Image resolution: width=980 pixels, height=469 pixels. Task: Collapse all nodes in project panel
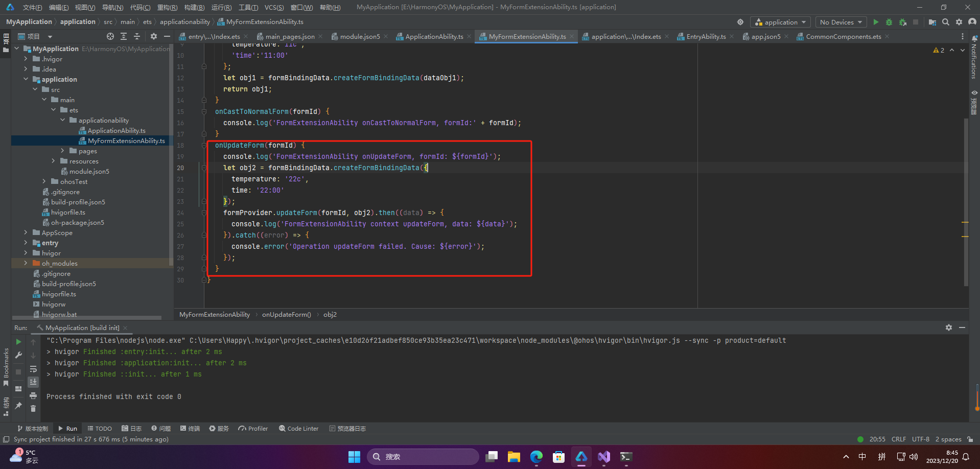click(137, 36)
